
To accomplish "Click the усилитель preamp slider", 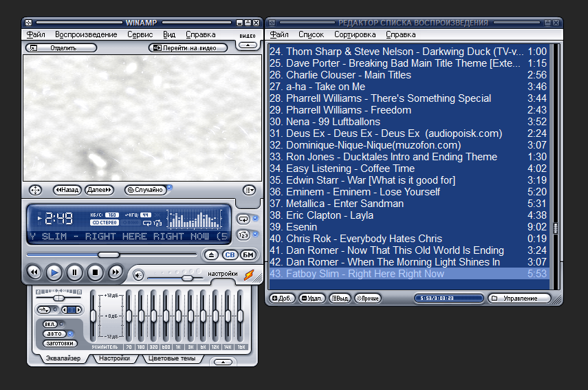I will (x=94, y=316).
